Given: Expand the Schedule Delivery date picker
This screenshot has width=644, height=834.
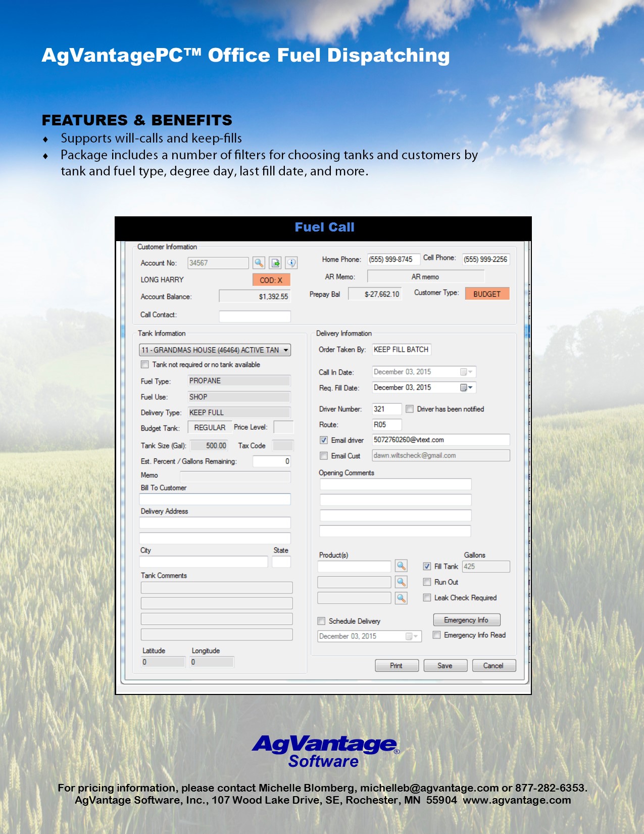Looking at the screenshot, I should click(412, 636).
